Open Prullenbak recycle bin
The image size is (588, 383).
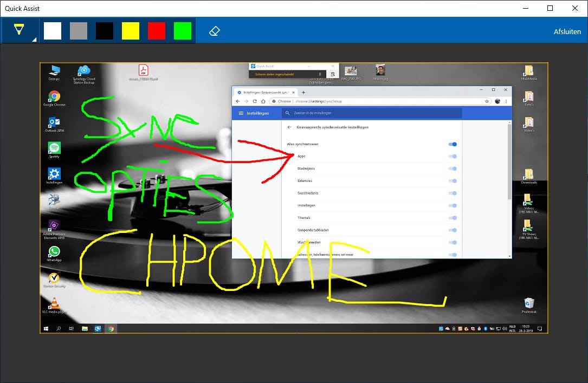529,306
